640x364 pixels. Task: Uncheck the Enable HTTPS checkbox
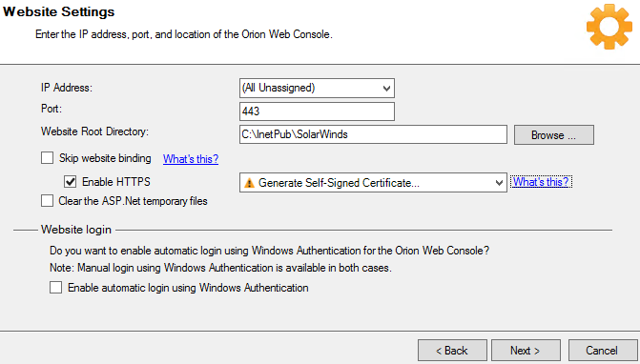(71, 181)
